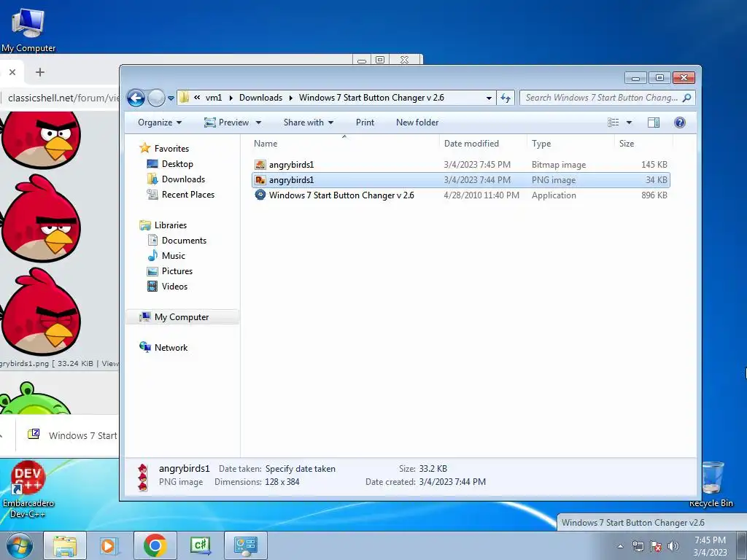The image size is (747, 560).
Task: Create a New folder
Action: (x=417, y=122)
